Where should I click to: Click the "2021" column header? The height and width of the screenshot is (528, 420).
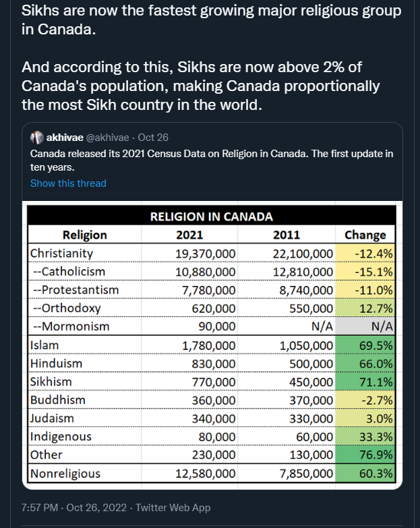pos(189,235)
